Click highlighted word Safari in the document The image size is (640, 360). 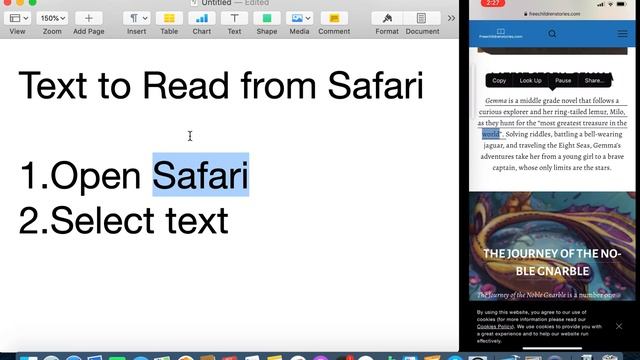click(x=200, y=175)
